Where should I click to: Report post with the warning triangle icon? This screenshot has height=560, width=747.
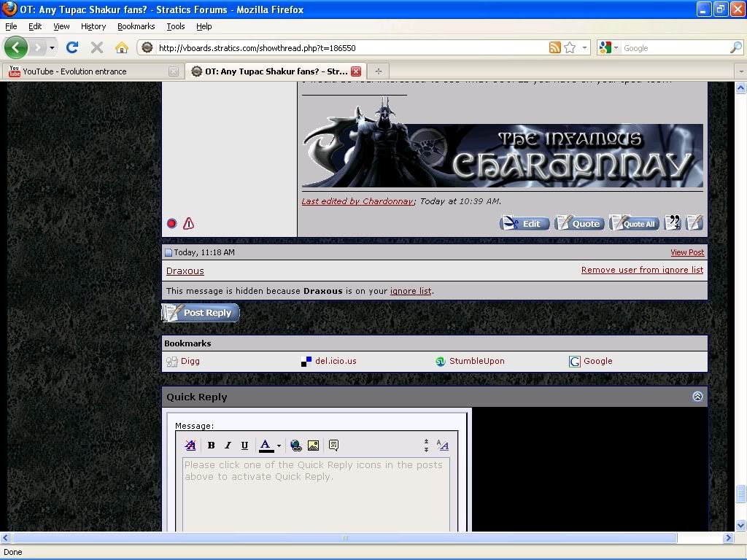pyautogui.click(x=189, y=223)
